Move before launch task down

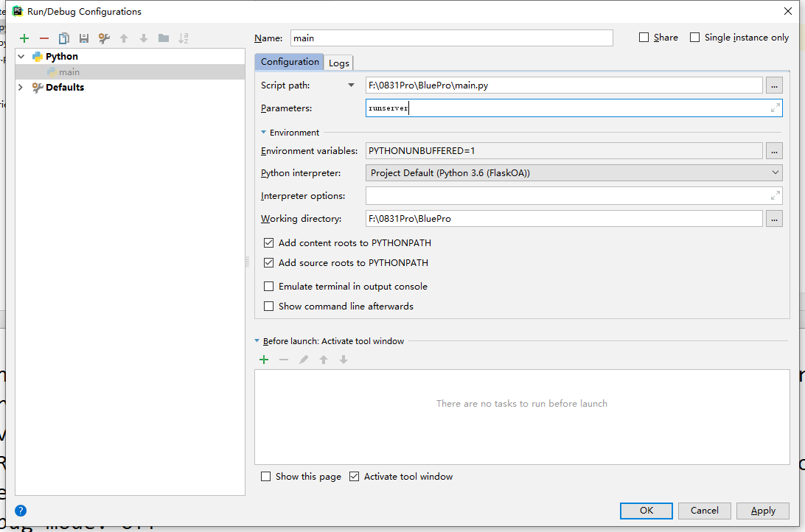[344, 360]
